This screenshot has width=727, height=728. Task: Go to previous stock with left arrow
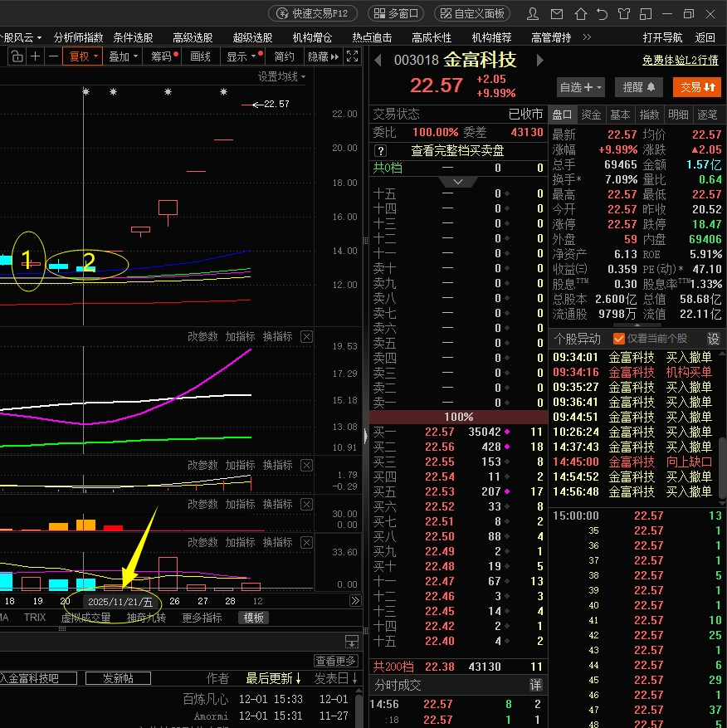pyautogui.click(x=378, y=61)
